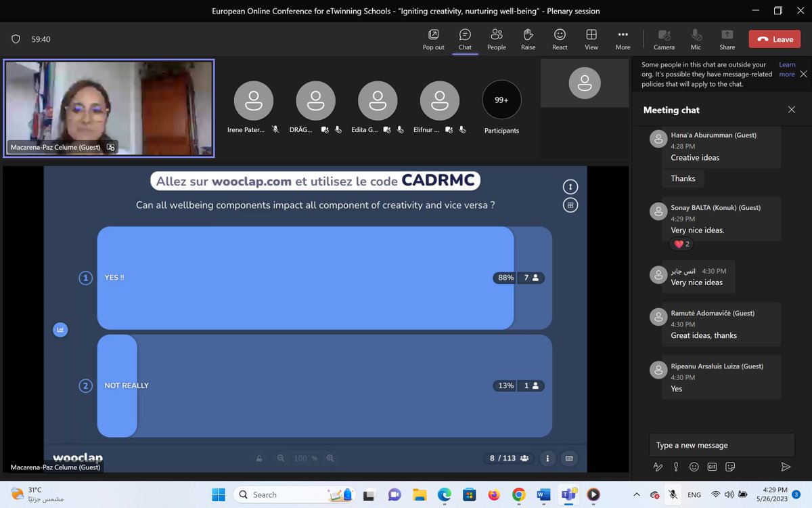Viewport: 812px width, 508px height.
Task: Click the Wooclap lock icon
Action: (x=259, y=459)
